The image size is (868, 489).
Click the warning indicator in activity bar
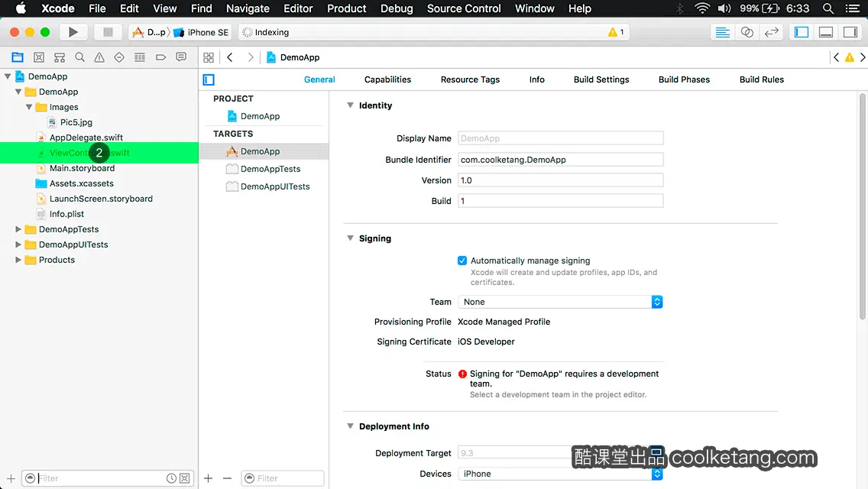coord(616,32)
